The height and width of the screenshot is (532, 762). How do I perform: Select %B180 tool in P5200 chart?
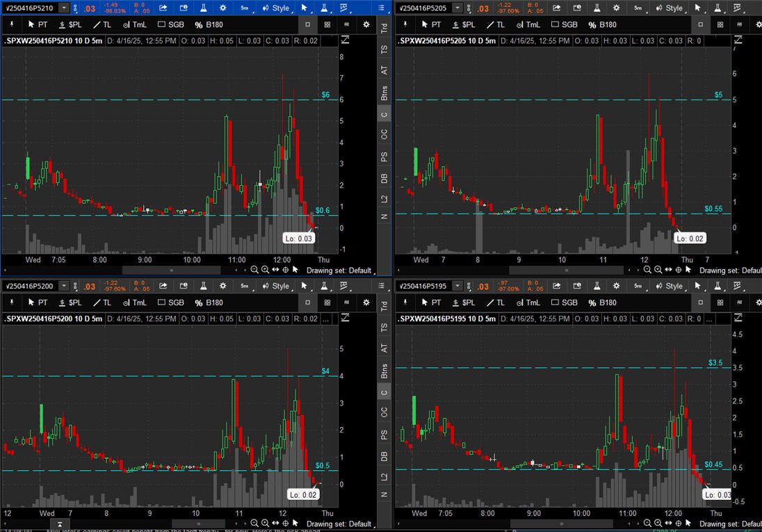tap(209, 303)
